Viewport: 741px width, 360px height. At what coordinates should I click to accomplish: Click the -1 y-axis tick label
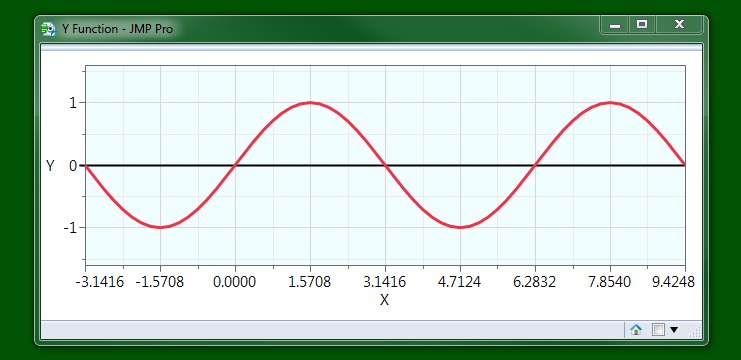70,228
